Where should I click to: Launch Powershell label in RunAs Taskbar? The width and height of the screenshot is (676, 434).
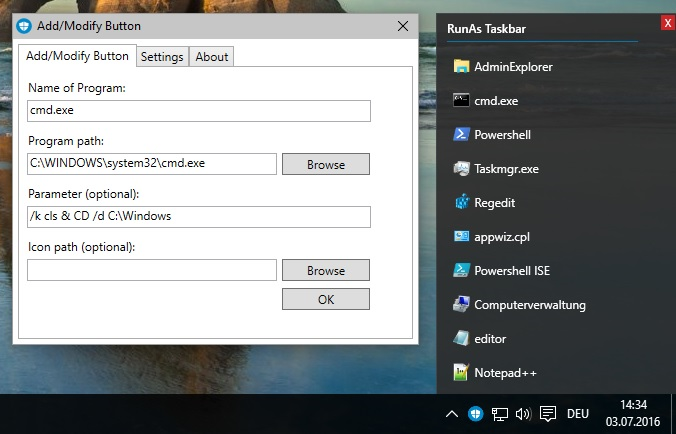(x=503, y=135)
